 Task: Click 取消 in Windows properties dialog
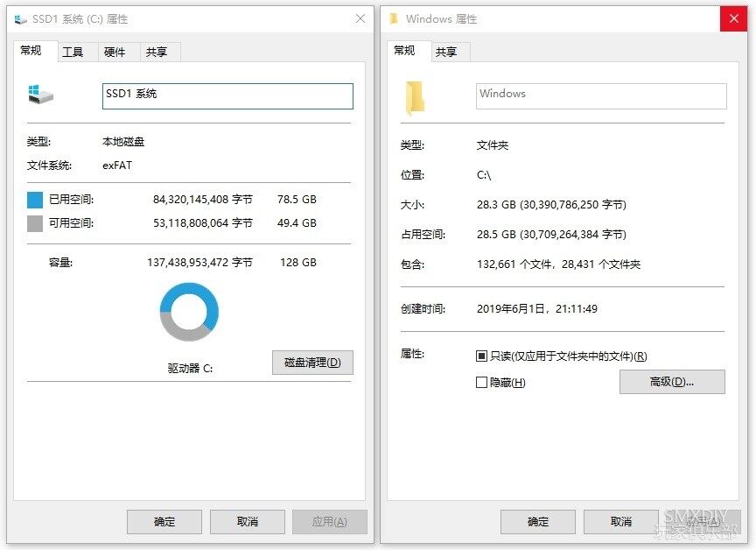click(x=621, y=521)
